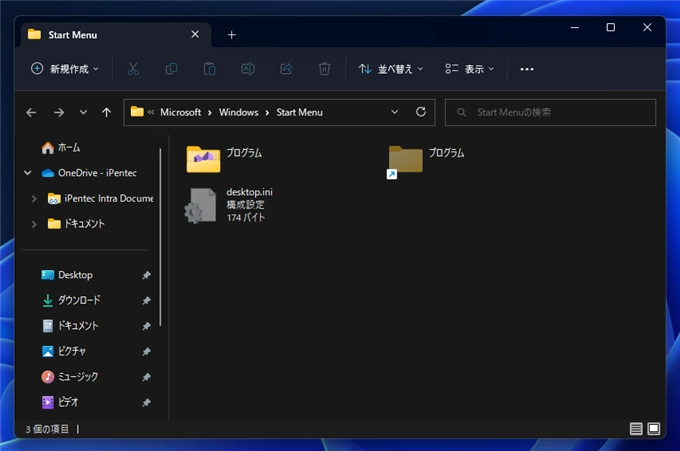Open the 新規作成 (New) menu

(x=65, y=69)
